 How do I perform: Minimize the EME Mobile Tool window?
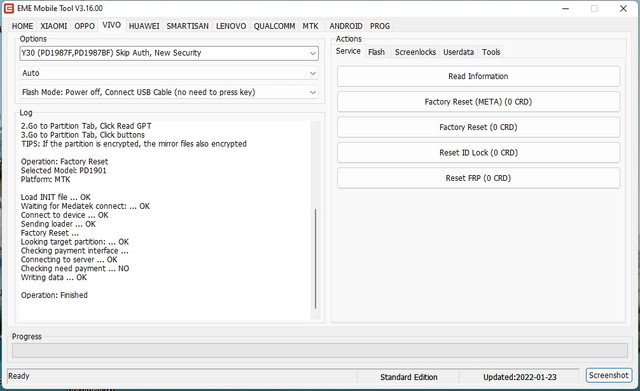565,9
